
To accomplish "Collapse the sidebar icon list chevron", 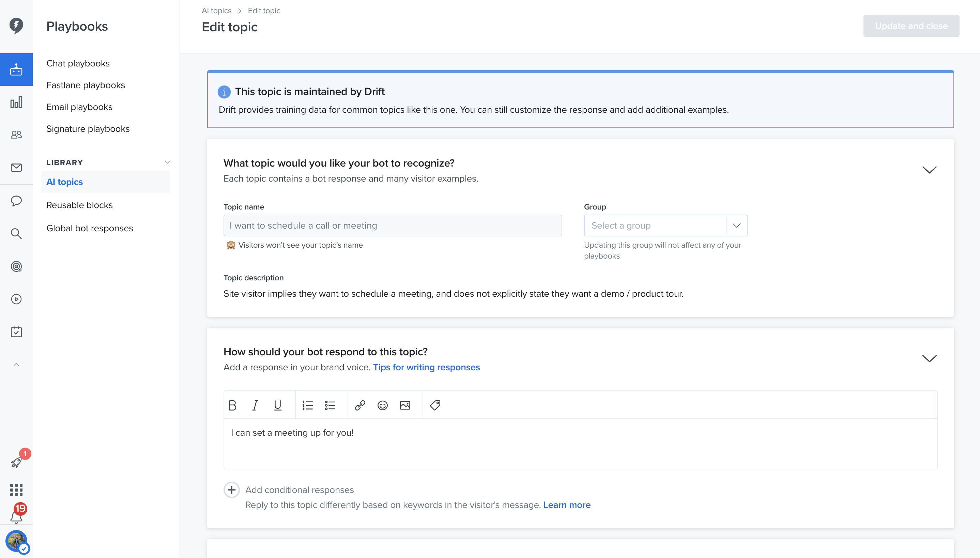I will pos(16,365).
